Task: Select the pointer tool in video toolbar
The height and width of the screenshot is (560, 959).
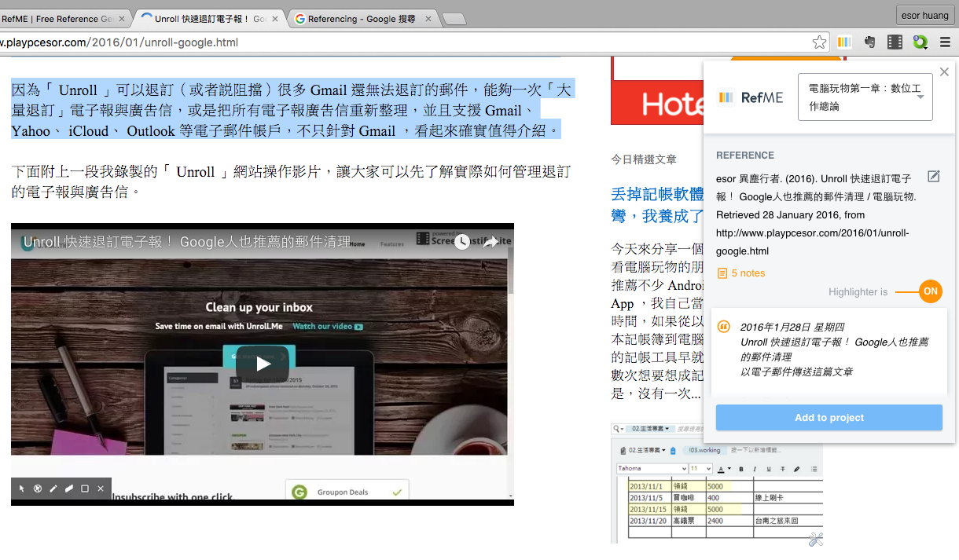Action: (22, 489)
